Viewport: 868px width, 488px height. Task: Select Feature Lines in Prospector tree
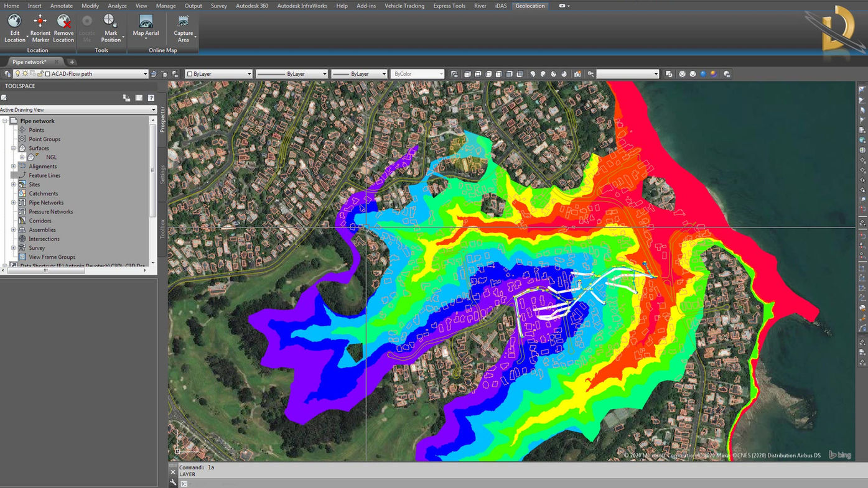45,175
